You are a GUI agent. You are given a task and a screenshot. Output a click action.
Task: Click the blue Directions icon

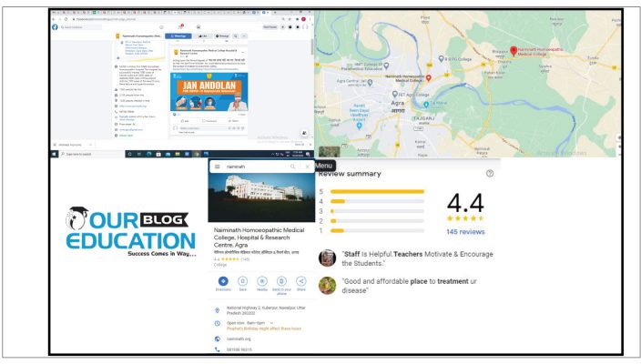223,281
